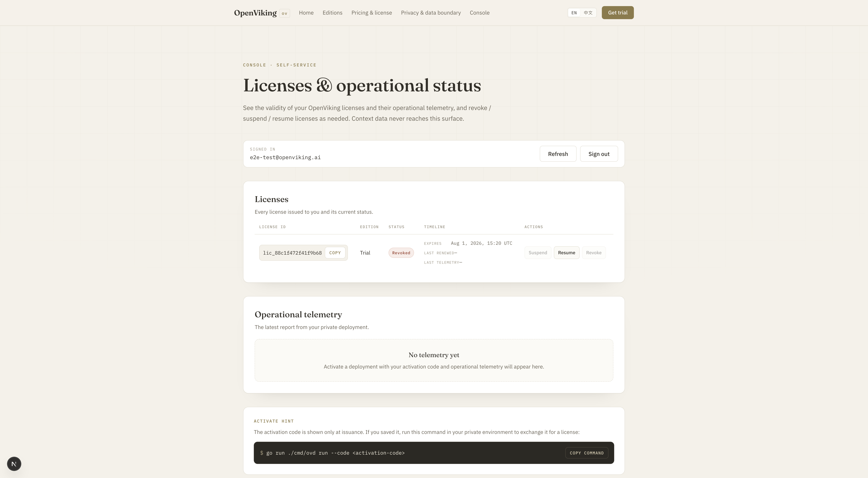The image size is (868, 478).
Task: Click the Revoked status badge
Action: click(x=401, y=253)
